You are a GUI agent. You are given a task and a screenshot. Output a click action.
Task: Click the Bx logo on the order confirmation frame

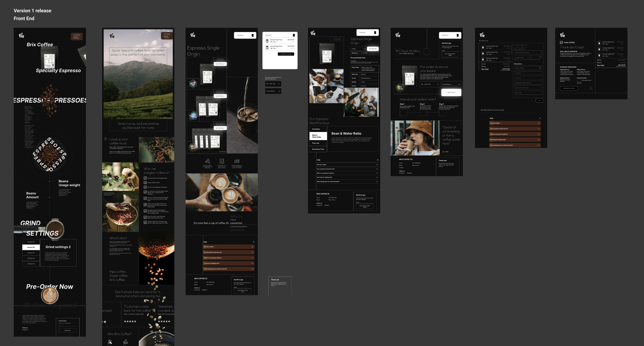pos(562,35)
